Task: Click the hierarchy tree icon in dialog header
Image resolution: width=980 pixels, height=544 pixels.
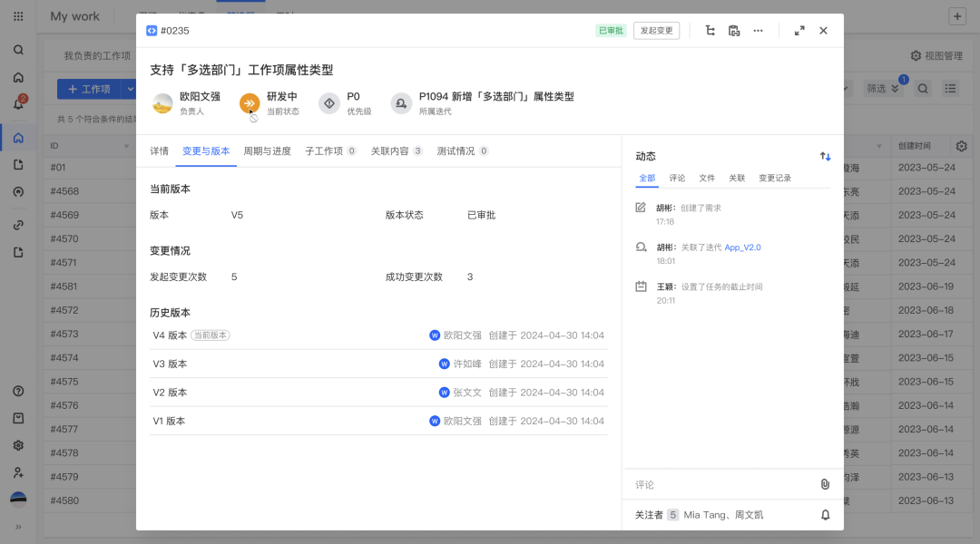Action: (x=710, y=31)
